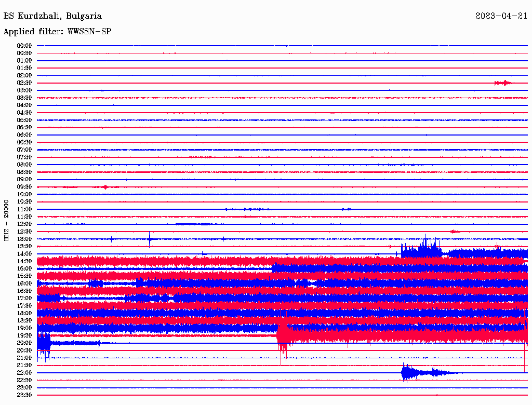Screen dimensions: 532x405
Task: Click the blue spike cluster above the 14:00 trace
Action: click(x=422, y=247)
